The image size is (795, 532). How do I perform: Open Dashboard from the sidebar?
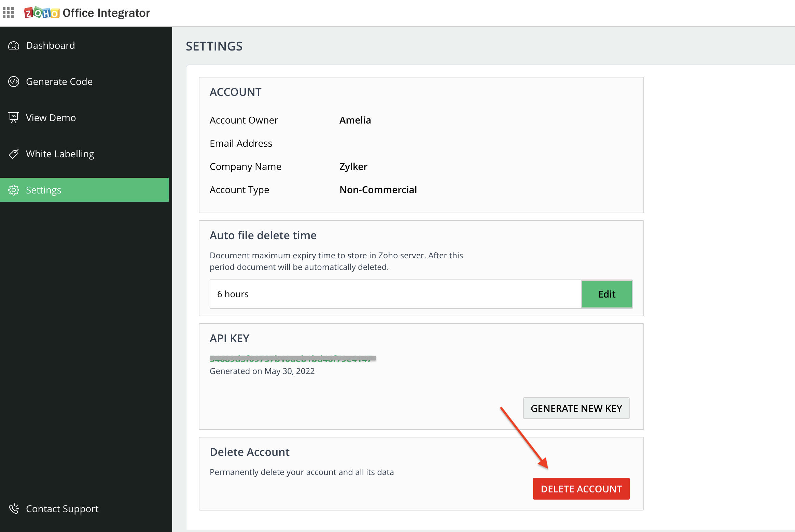point(50,45)
